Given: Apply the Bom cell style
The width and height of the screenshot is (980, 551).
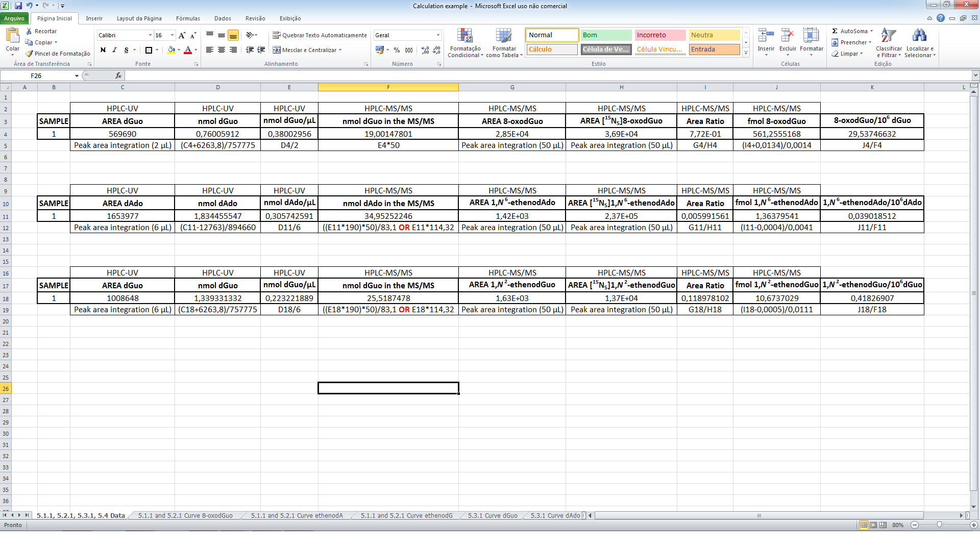Looking at the screenshot, I should coord(605,35).
